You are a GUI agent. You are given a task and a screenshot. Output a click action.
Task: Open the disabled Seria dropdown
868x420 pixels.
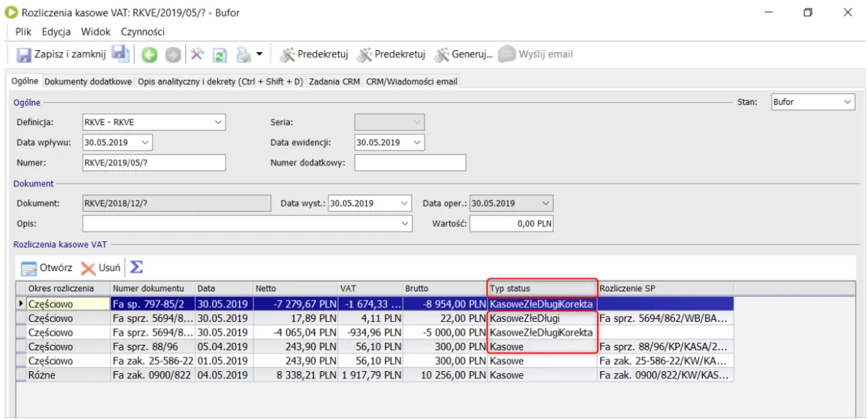[417, 122]
